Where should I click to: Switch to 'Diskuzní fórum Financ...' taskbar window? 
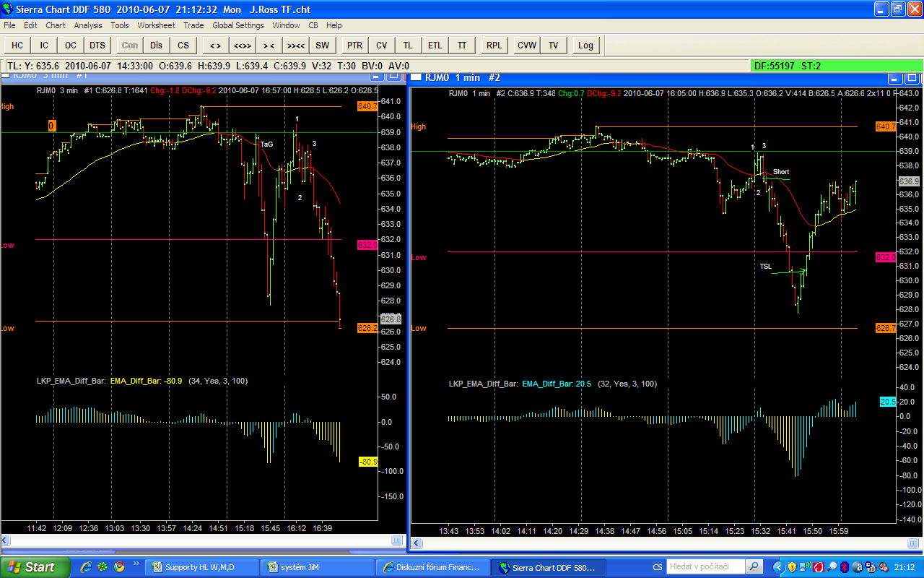(x=433, y=567)
